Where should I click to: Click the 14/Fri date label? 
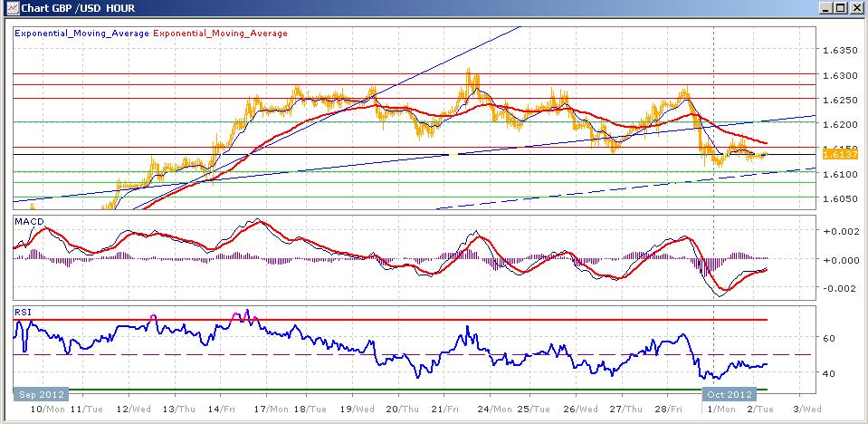tap(223, 409)
